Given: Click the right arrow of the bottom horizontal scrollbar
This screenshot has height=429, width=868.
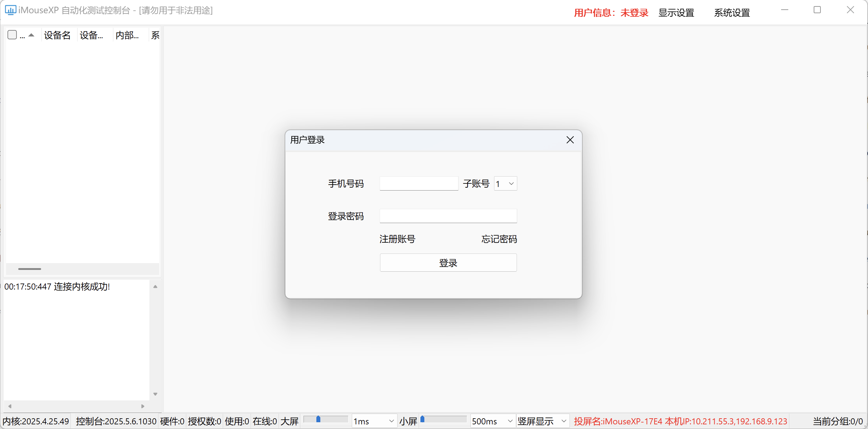Looking at the screenshot, I should click(x=142, y=406).
